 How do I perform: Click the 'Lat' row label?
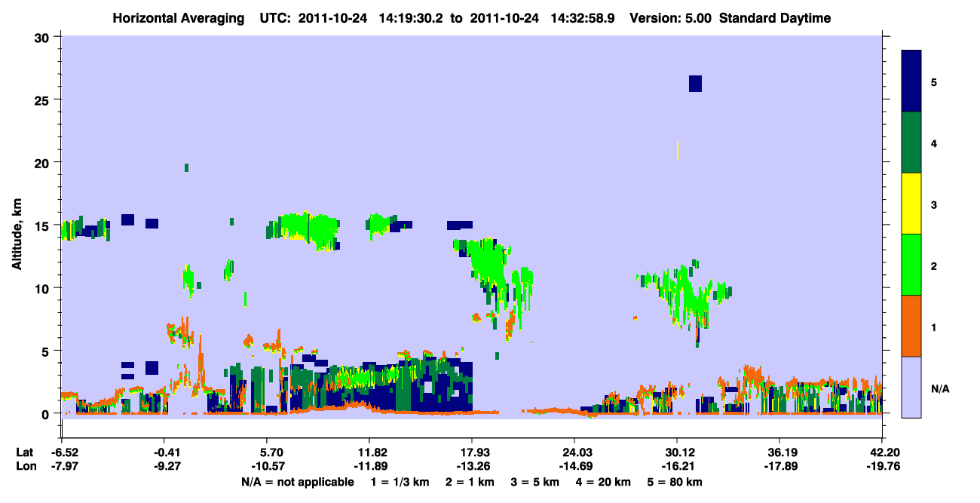(24, 452)
